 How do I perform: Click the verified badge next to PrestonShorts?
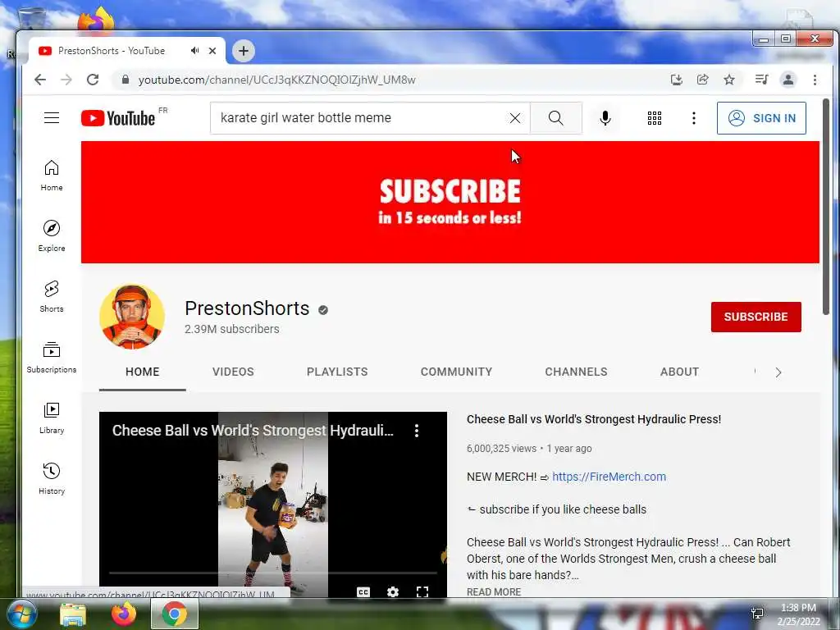[323, 309]
